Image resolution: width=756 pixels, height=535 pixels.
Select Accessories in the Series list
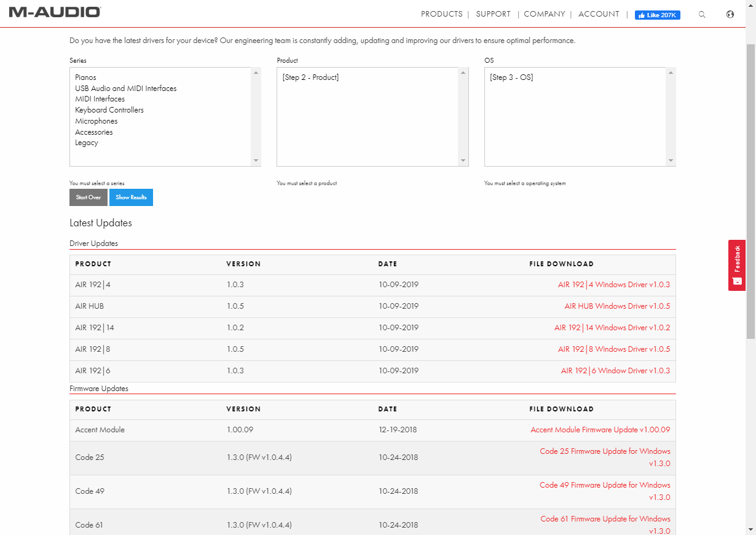click(x=94, y=132)
